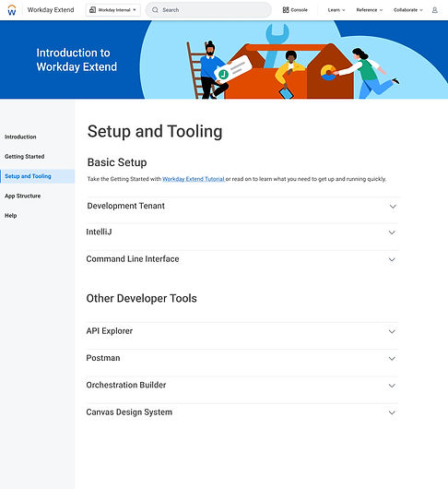Click the Introduction to Workday Extend banner title

[x=77, y=60]
